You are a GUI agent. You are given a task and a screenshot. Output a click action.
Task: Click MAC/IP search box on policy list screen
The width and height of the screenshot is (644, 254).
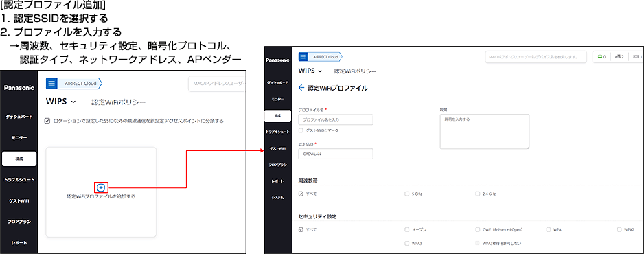pos(217,84)
